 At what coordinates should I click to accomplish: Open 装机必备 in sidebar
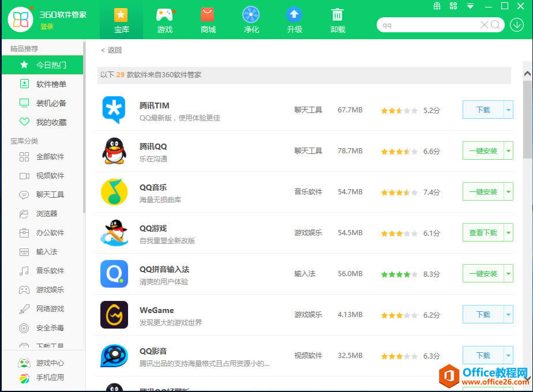tap(43, 103)
